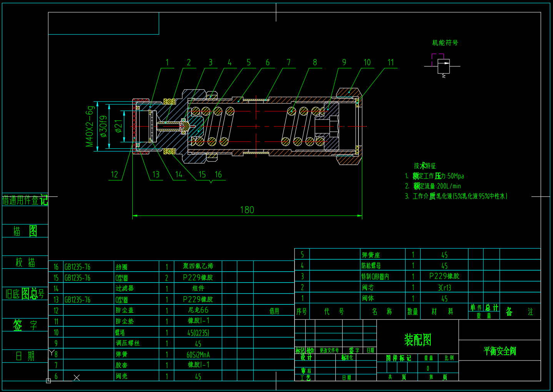This screenshot has width=553, height=392.
Task: Click the '防尘垫' name cell
Action: coord(125,321)
